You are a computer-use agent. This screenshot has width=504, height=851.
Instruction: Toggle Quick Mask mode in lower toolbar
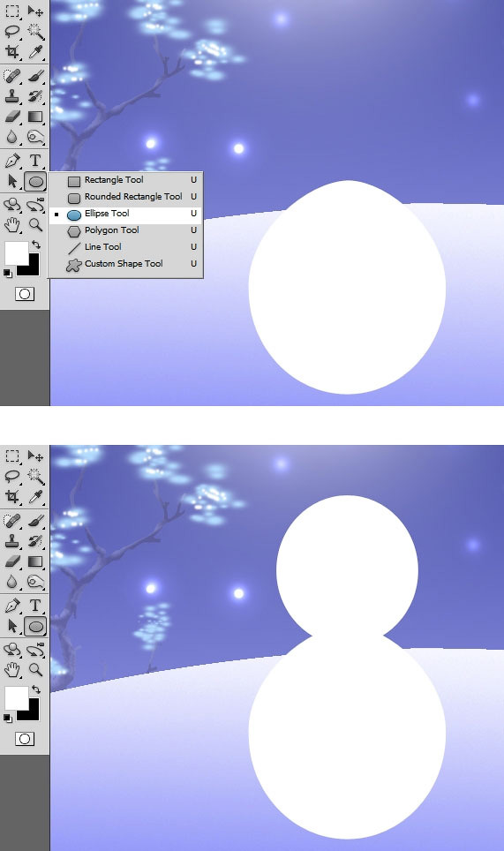(25, 739)
